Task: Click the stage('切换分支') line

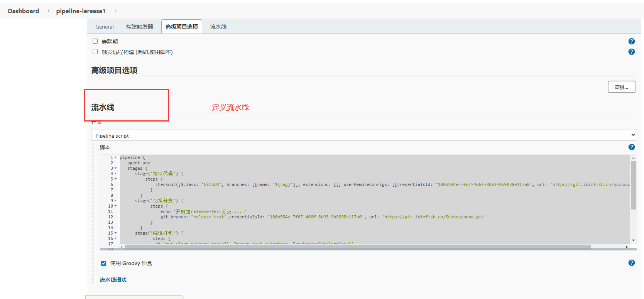Action: pyautogui.click(x=159, y=201)
